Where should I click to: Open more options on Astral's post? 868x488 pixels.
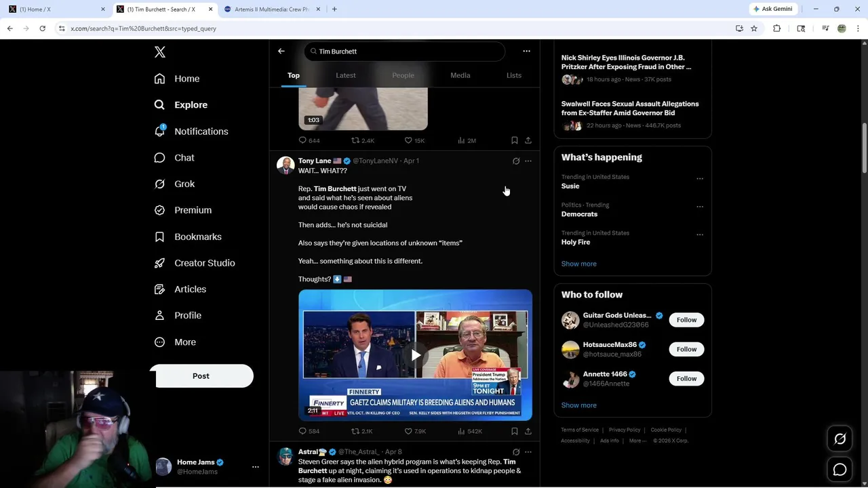[528, 452]
